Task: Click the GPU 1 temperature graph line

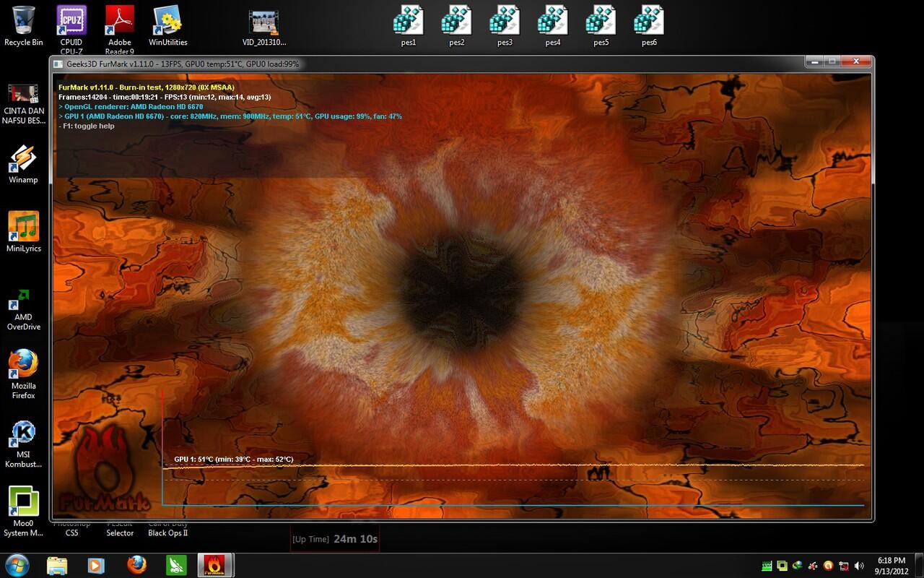Action: pos(513,466)
